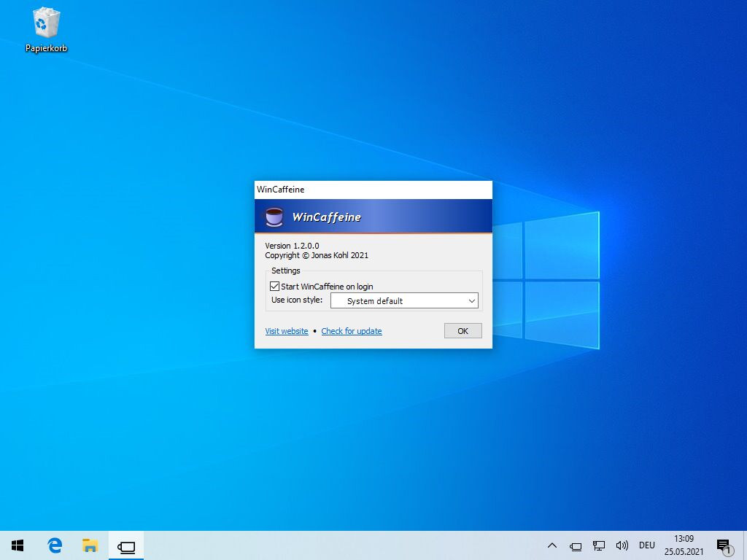Image resolution: width=747 pixels, height=560 pixels.
Task: Click the WinCaffeine tray cup icon
Action: click(x=576, y=545)
